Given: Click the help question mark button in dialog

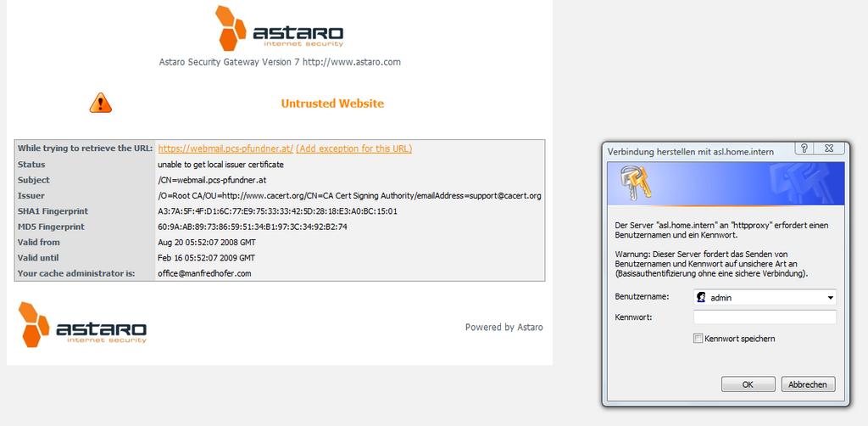Looking at the screenshot, I should (804, 149).
